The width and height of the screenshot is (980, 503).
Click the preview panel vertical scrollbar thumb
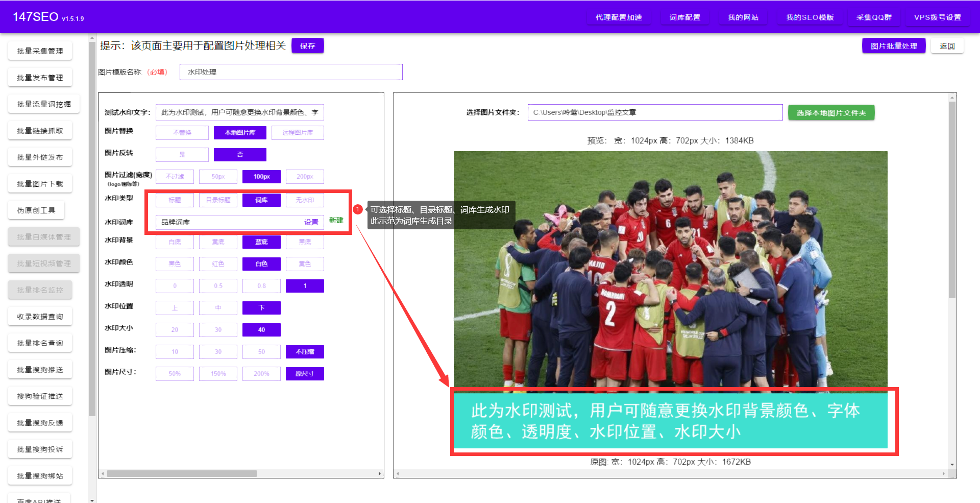952,200
